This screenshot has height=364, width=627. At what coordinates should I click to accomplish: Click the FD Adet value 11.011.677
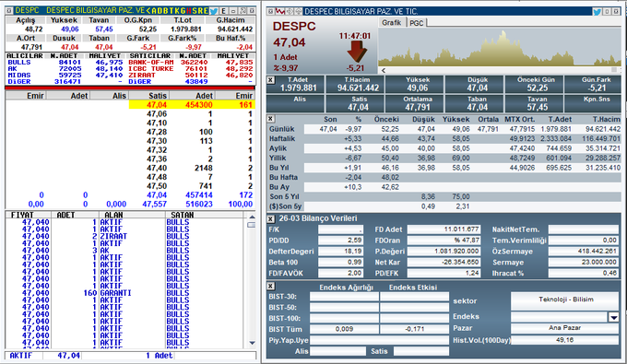click(444, 229)
